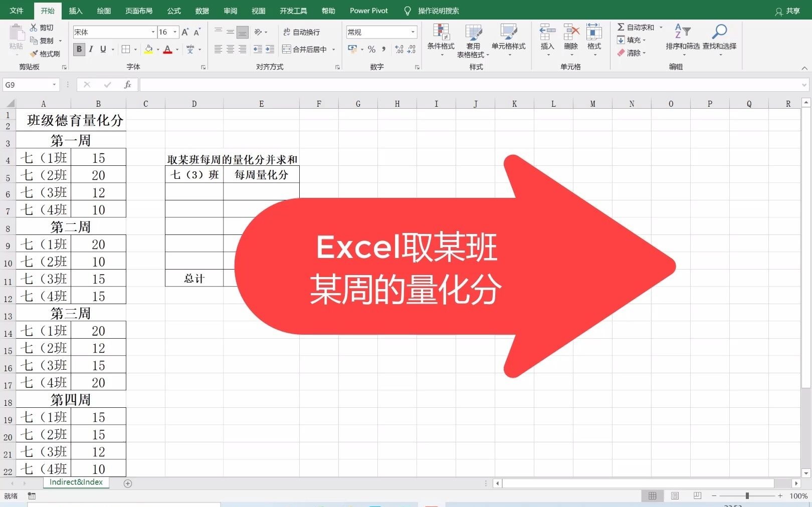
Task: Apply percent style
Action: [371, 49]
